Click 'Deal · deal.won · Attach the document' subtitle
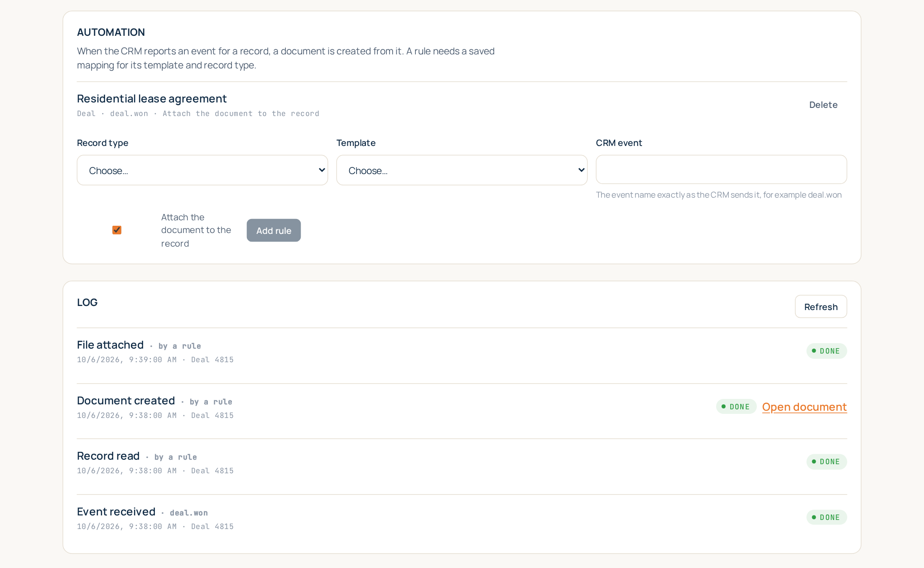The width and height of the screenshot is (924, 568). coord(198,113)
